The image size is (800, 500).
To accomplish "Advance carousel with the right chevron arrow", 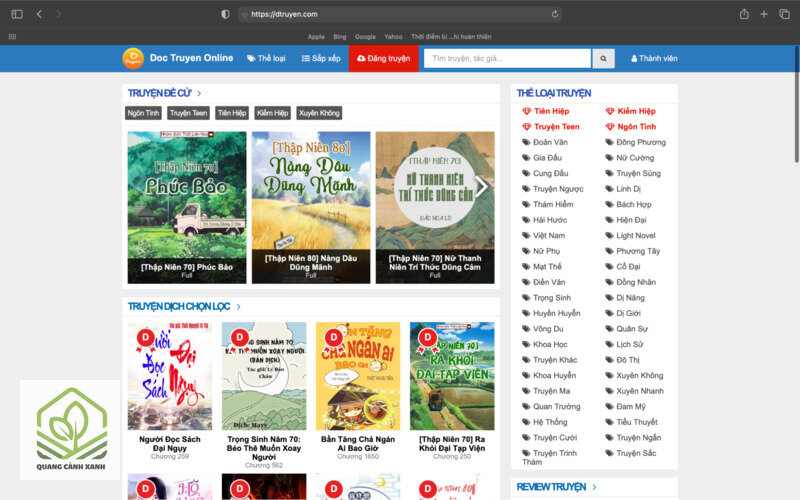I will tap(481, 187).
